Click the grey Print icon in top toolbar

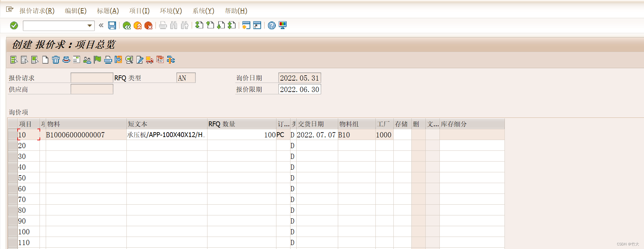163,25
